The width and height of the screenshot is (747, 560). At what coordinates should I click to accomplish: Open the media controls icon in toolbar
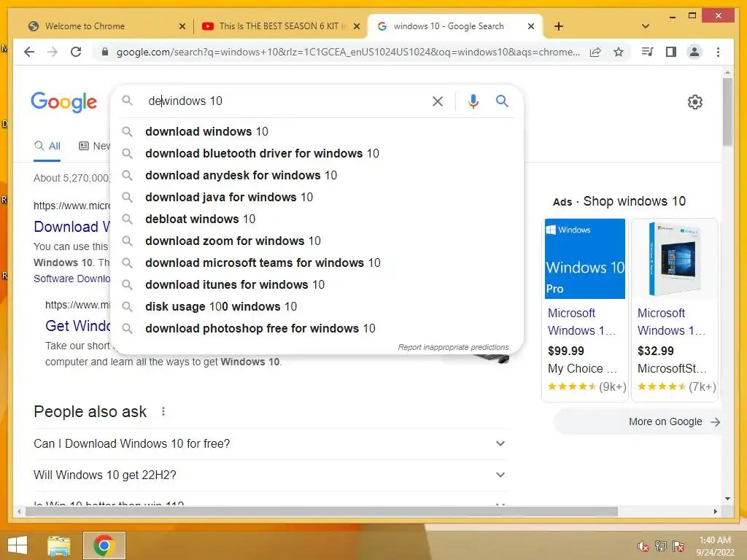pyautogui.click(x=648, y=52)
